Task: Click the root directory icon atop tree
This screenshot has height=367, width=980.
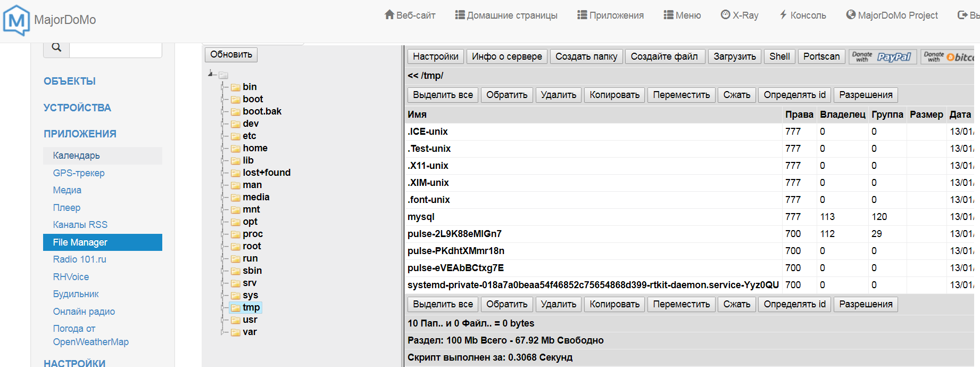Action: click(223, 75)
